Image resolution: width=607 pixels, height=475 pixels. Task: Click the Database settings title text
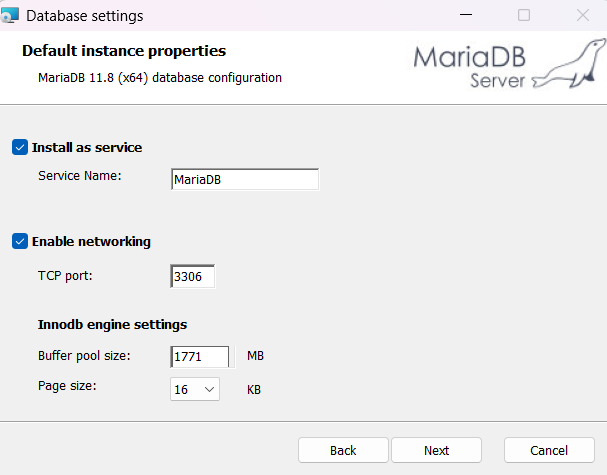coord(84,16)
